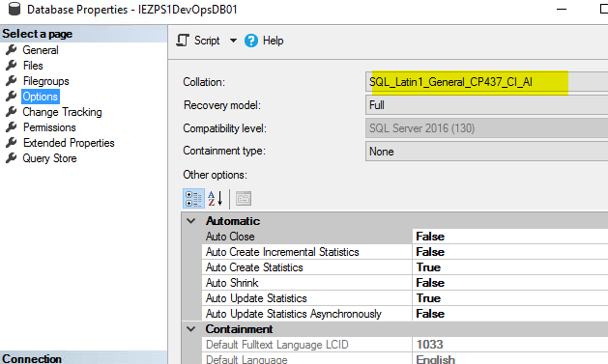Click the wrench icon beside General
Image resolution: width=608 pixels, height=364 pixels.
pos(12,49)
